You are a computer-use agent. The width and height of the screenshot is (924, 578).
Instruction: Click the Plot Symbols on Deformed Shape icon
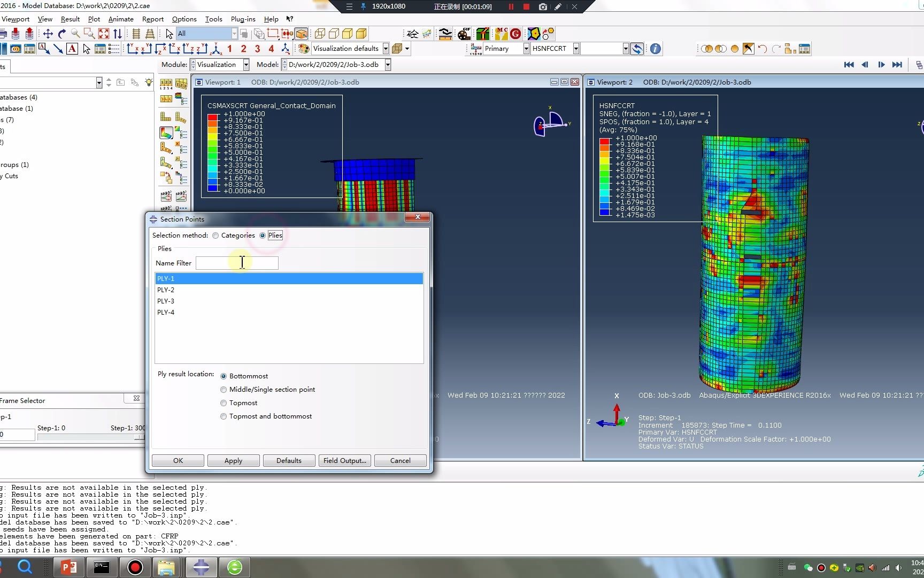tap(166, 147)
